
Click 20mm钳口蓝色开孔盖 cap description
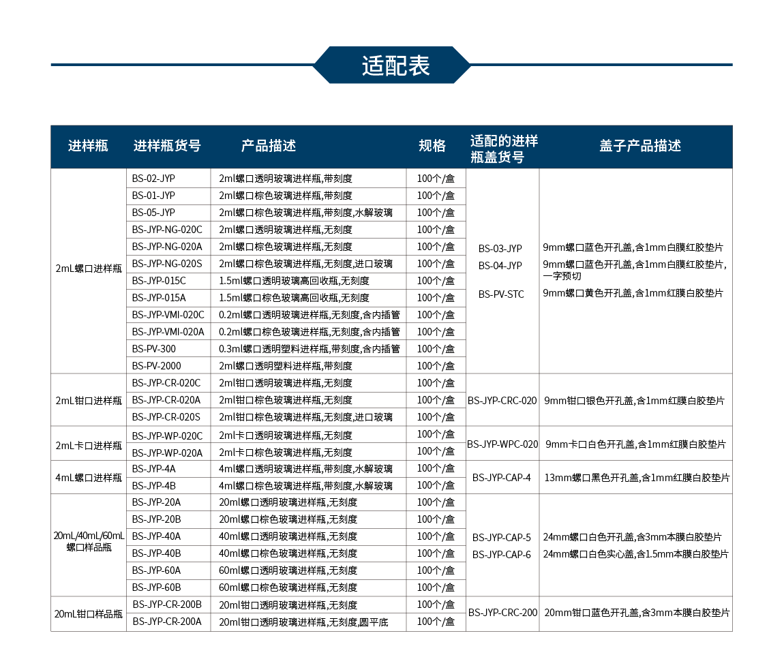637,613
